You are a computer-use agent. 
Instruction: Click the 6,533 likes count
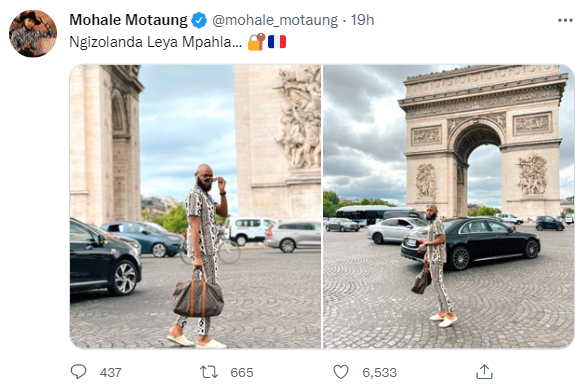coord(380,372)
